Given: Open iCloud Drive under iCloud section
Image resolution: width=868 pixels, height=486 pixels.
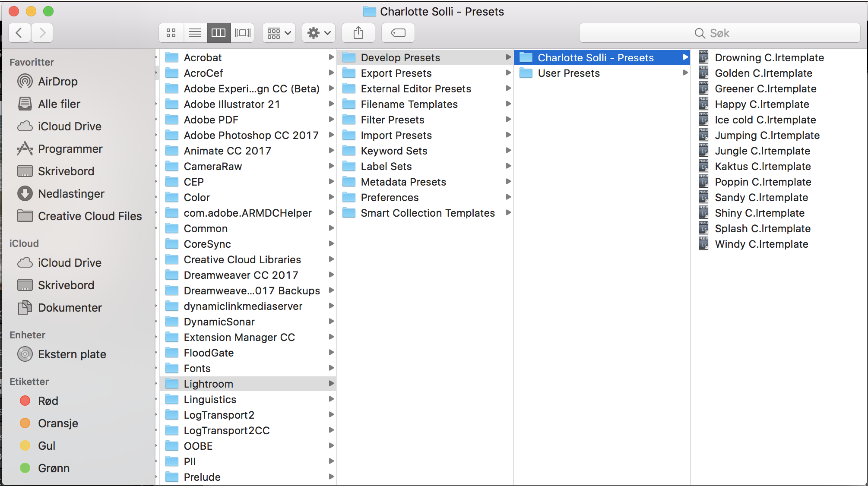Looking at the screenshot, I should click(70, 262).
